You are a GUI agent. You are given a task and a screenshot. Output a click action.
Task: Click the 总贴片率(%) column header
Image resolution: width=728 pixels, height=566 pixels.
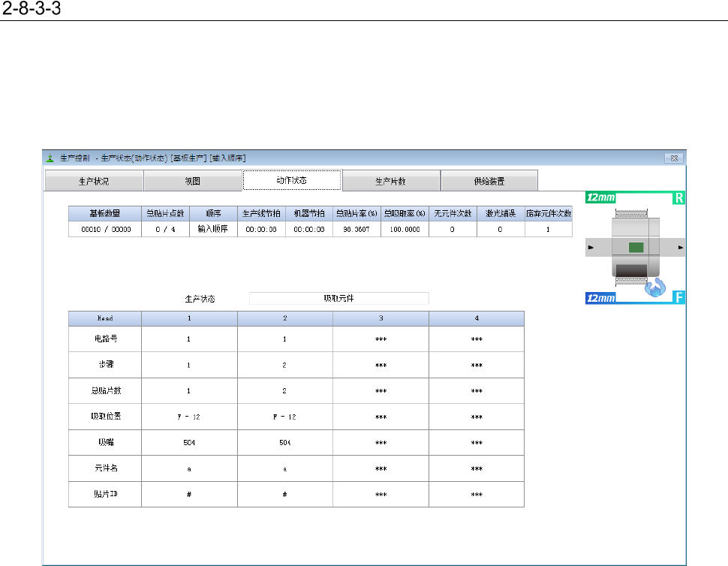[357, 214]
